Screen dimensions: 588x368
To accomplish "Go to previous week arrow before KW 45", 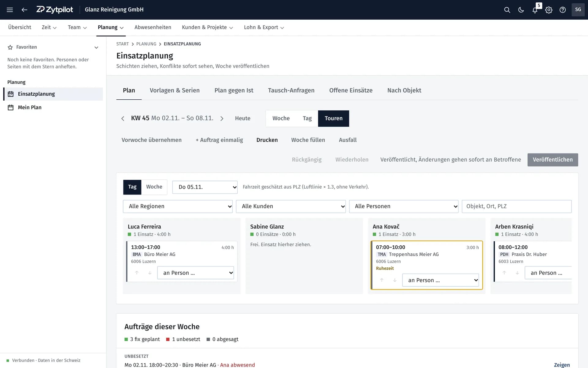I will [123, 118].
